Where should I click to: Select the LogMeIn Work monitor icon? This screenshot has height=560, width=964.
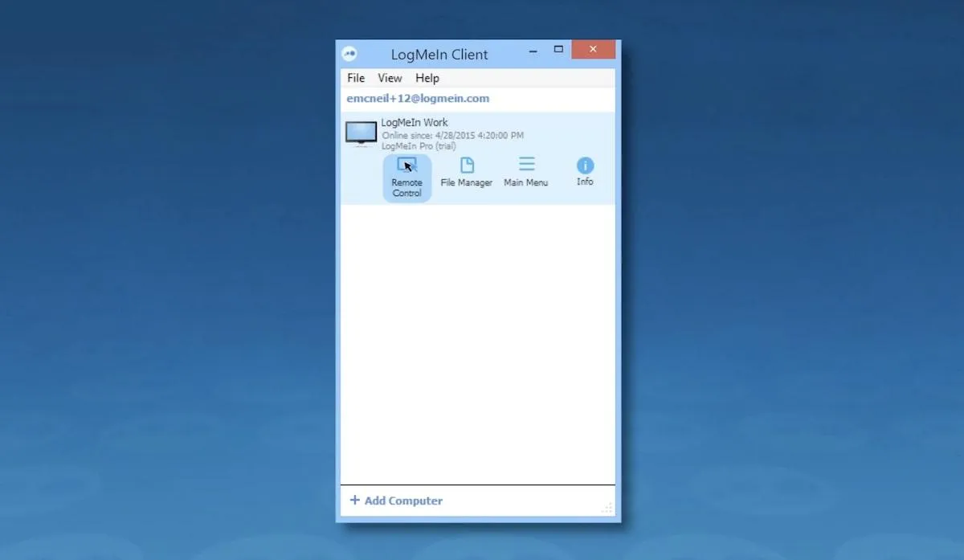click(x=361, y=134)
